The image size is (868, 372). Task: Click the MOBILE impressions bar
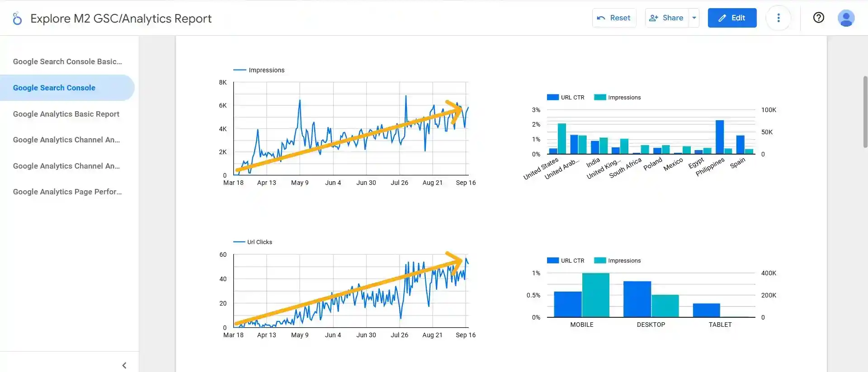click(595, 295)
